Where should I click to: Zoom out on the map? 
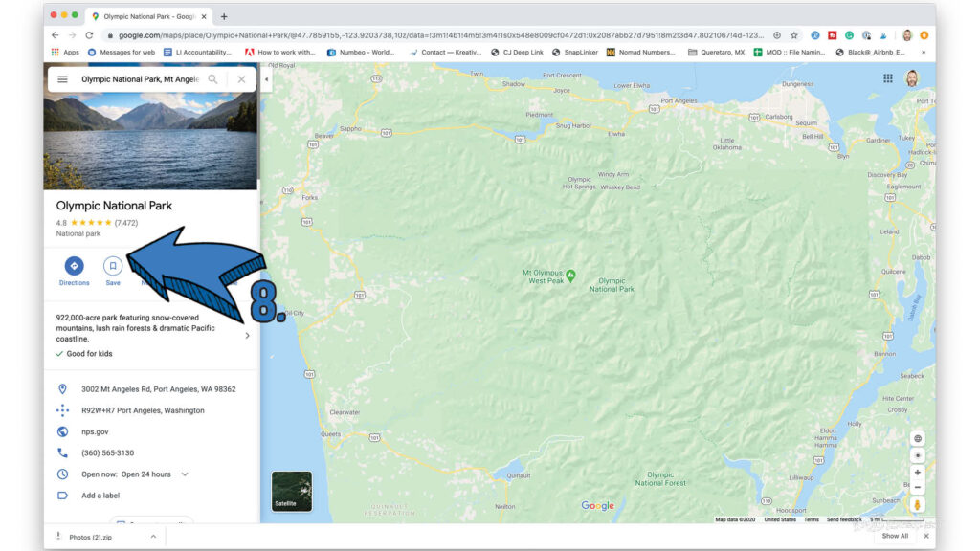click(x=918, y=487)
